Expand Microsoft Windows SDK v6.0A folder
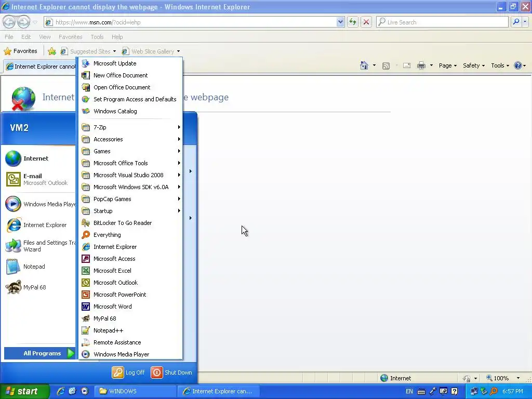This screenshot has height=399, width=532. (x=130, y=187)
